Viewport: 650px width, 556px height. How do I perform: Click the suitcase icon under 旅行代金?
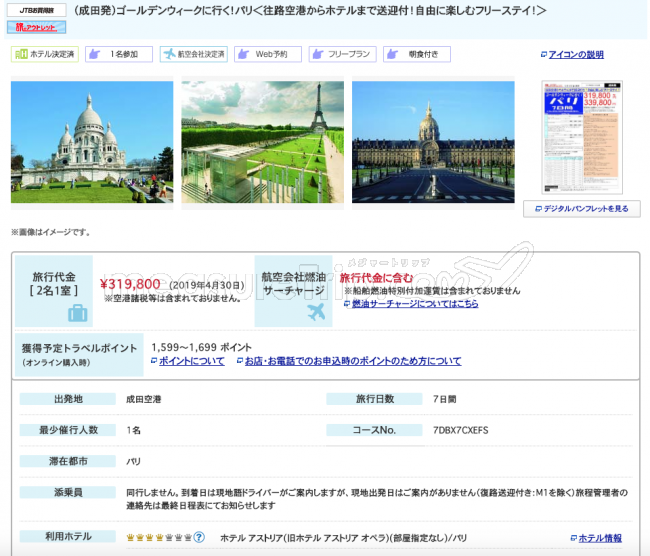tap(78, 313)
